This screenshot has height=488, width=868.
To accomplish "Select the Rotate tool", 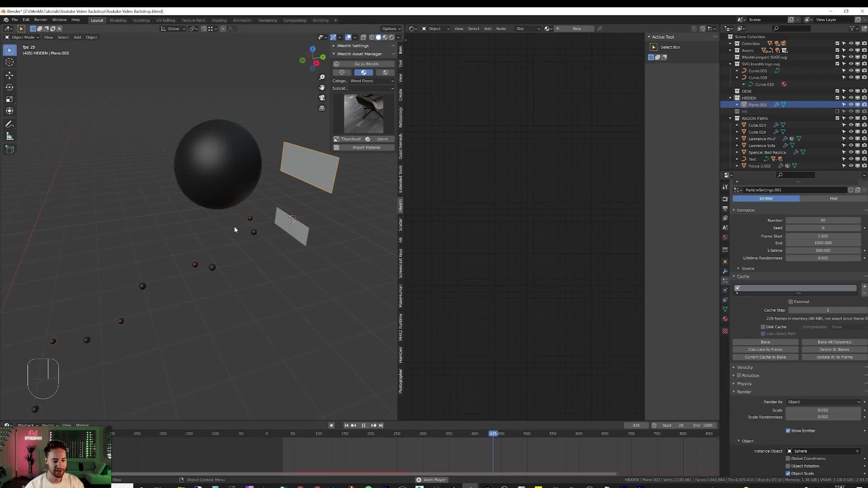I will coord(9,87).
